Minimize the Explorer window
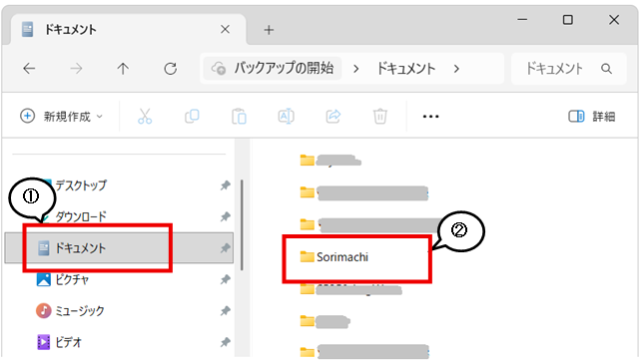The image size is (640, 364). pos(522,20)
